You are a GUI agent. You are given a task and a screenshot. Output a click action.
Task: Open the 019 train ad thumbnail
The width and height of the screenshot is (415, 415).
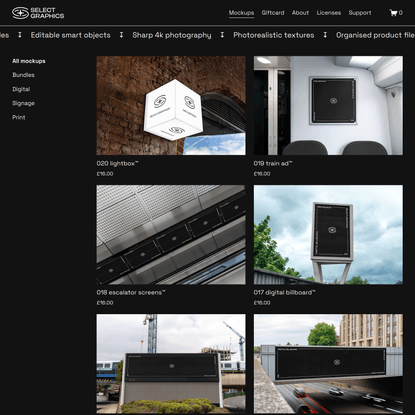pyautogui.click(x=328, y=105)
